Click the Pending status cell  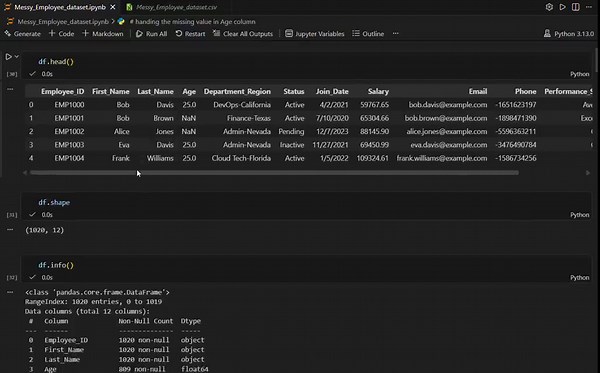point(291,132)
